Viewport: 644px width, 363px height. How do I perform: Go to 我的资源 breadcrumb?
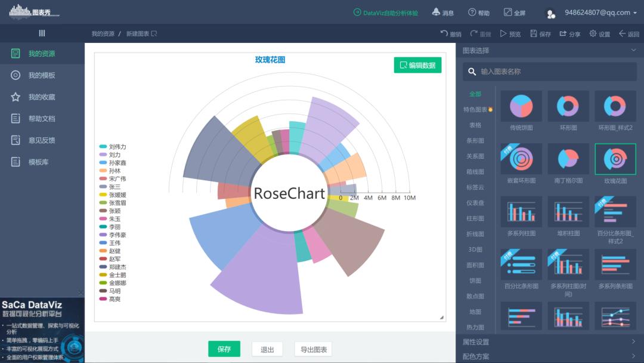(x=103, y=33)
